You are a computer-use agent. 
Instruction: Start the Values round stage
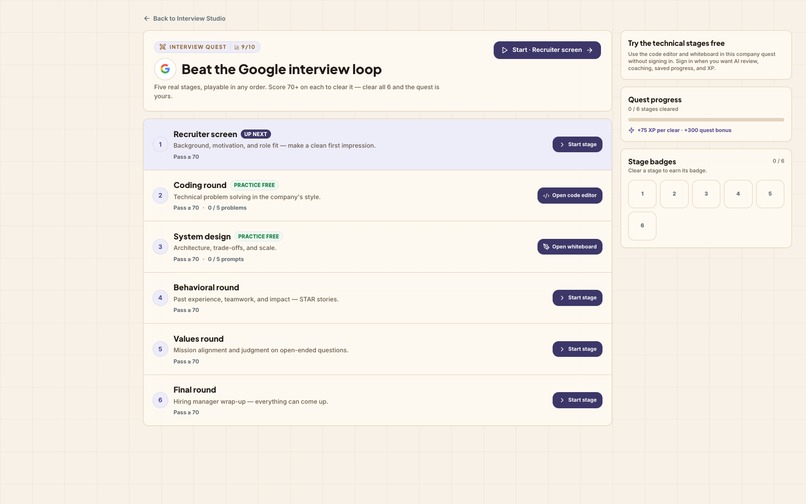(x=577, y=349)
